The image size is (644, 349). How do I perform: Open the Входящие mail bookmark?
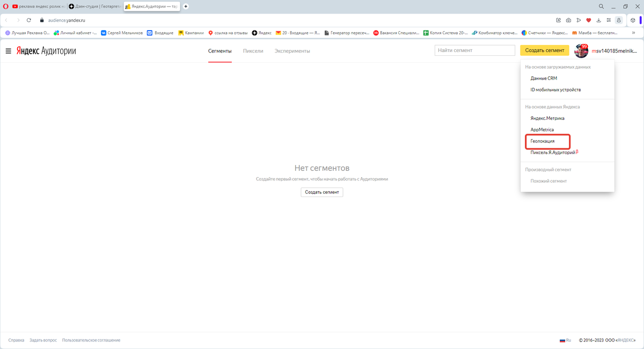point(160,33)
